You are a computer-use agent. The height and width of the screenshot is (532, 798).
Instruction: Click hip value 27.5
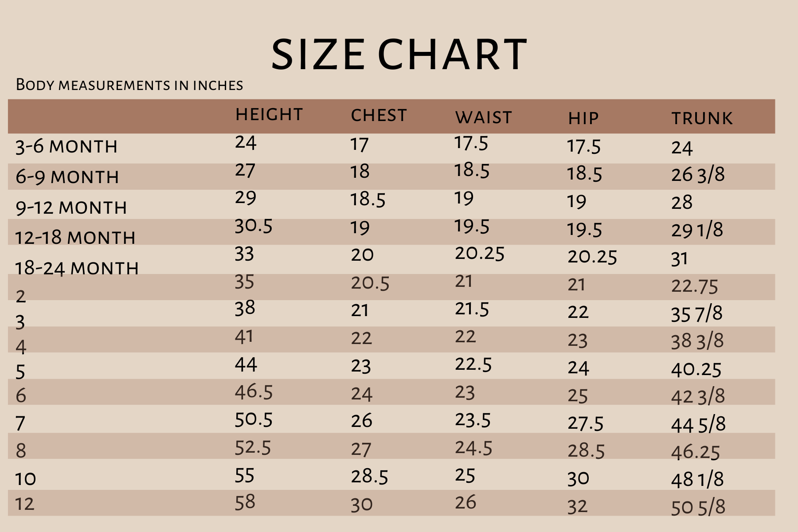585,423
